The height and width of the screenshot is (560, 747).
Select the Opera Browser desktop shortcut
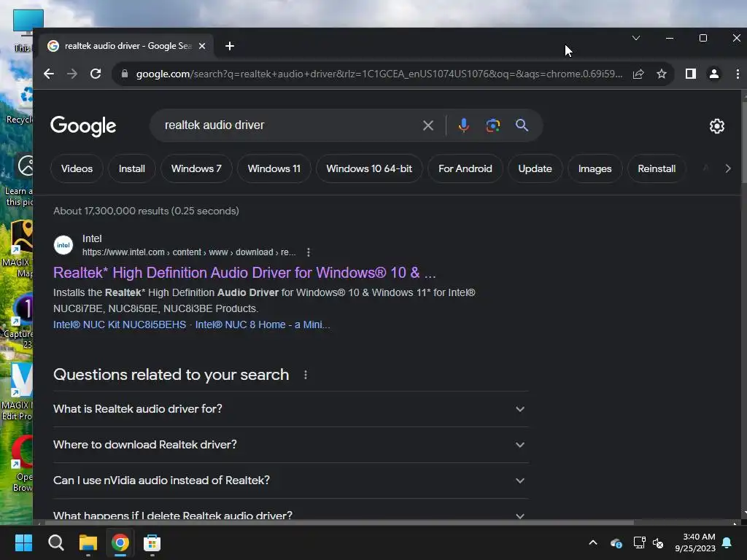(x=21, y=463)
